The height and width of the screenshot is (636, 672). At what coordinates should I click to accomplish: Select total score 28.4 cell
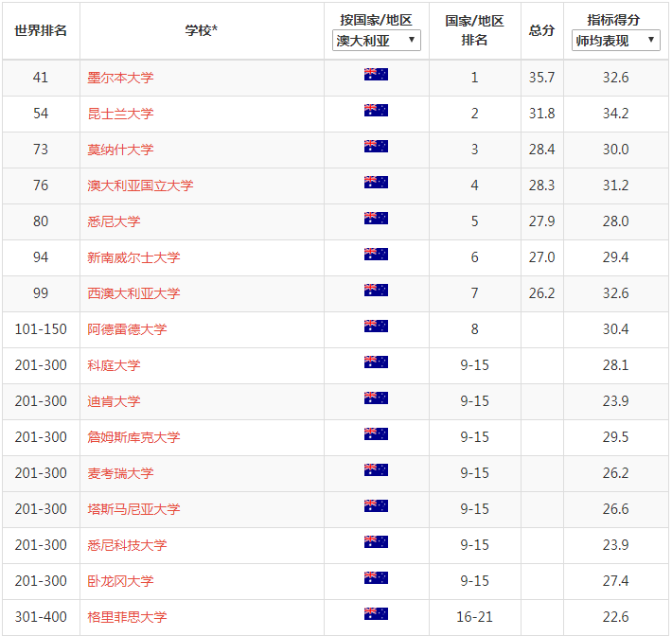tap(541, 150)
